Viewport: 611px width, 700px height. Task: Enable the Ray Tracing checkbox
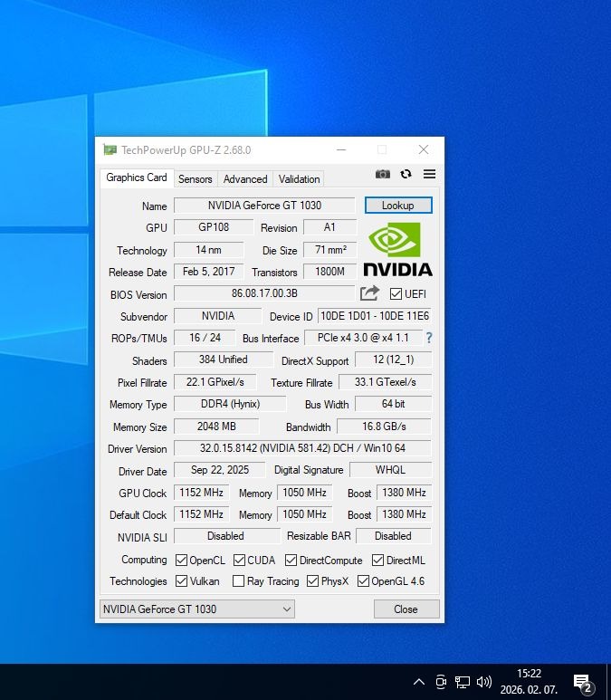coord(238,580)
